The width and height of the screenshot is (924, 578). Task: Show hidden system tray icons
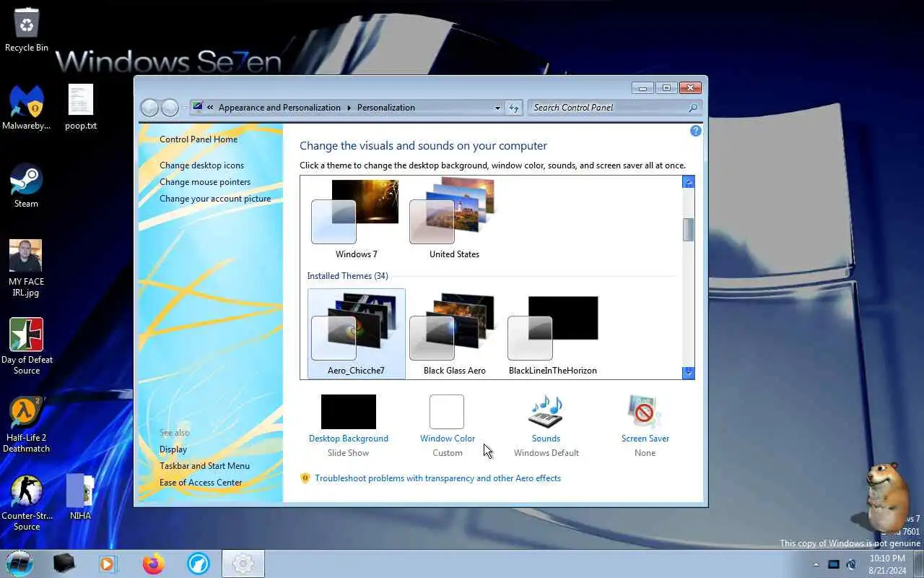(816, 564)
